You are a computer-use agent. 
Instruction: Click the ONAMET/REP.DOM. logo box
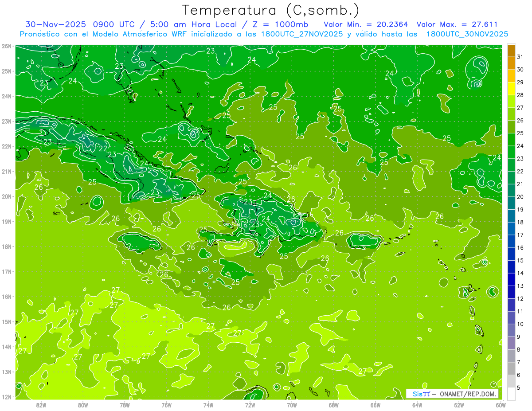(452, 394)
